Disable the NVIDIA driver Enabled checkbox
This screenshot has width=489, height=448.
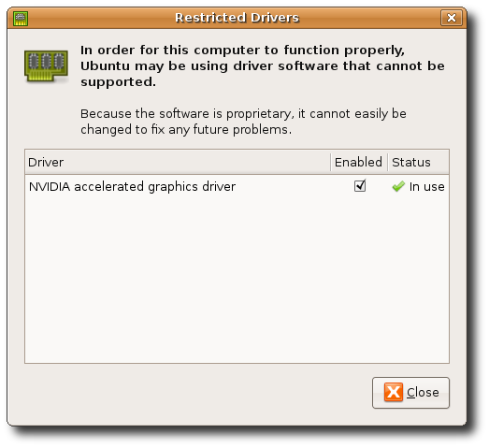click(360, 186)
